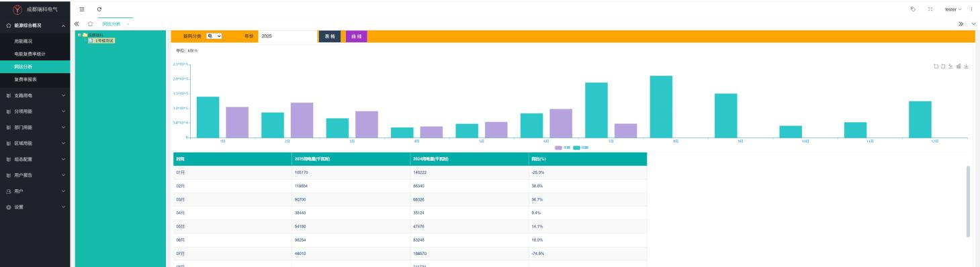Open the tester user dropdown
This screenshot has height=267, width=980.
click(x=953, y=9)
